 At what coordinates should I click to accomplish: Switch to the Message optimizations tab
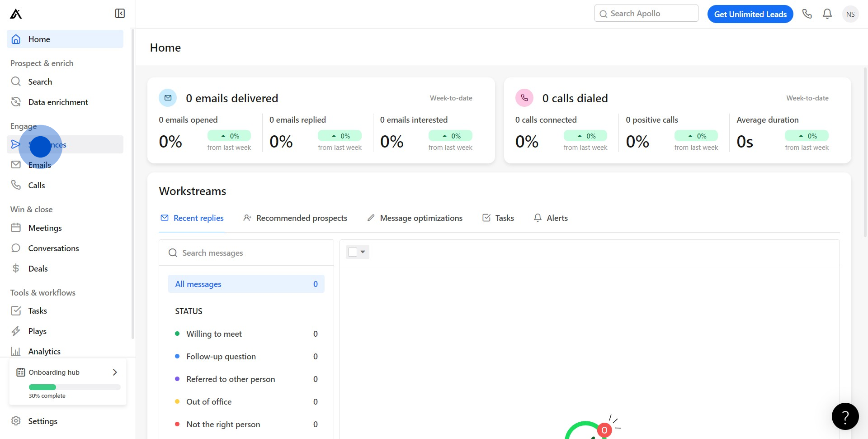click(415, 218)
